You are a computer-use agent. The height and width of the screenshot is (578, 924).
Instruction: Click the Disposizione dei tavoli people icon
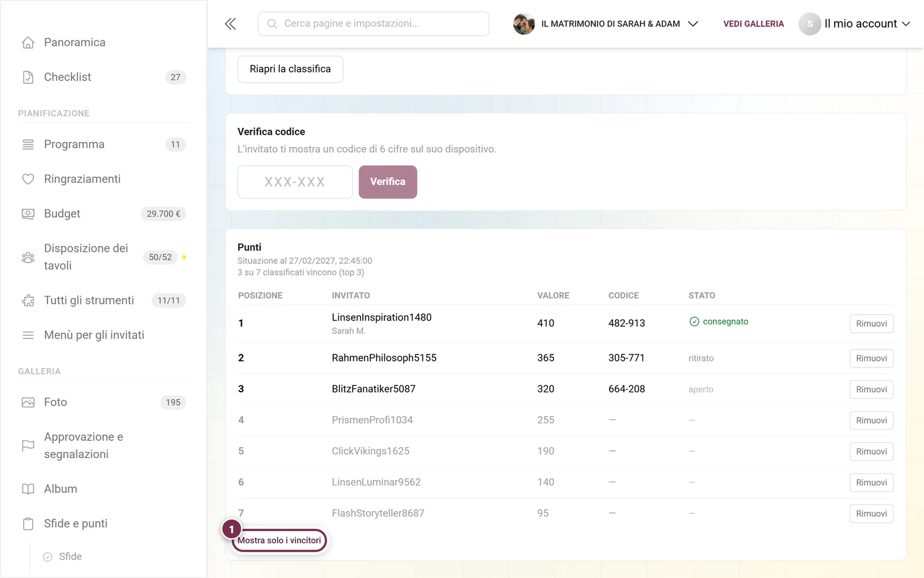(x=28, y=257)
